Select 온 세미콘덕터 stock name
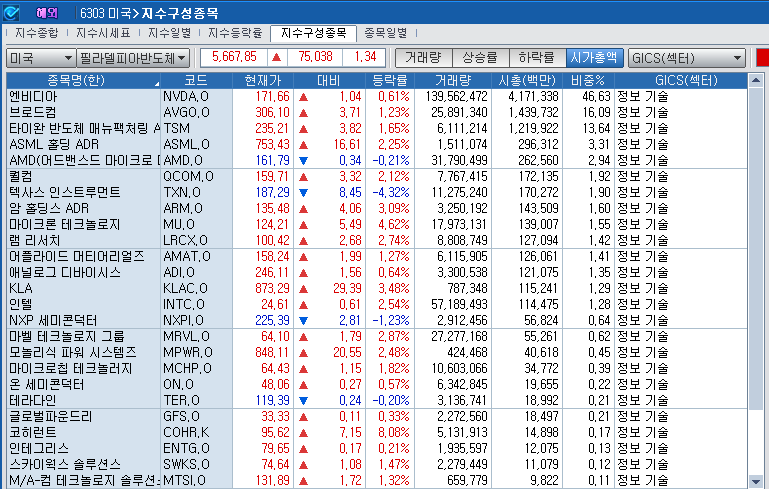This screenshot has width=769, height=489. (47, 385)
